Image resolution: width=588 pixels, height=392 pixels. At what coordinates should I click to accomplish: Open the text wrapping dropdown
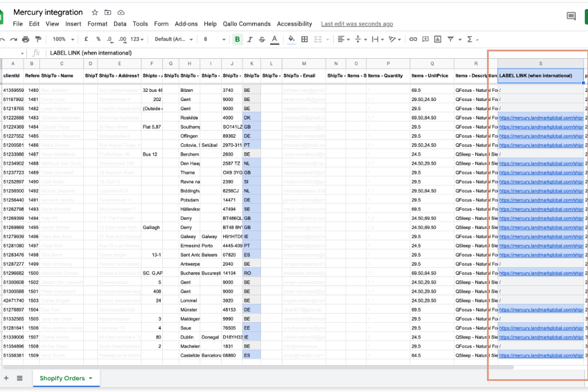pos(377,39)
